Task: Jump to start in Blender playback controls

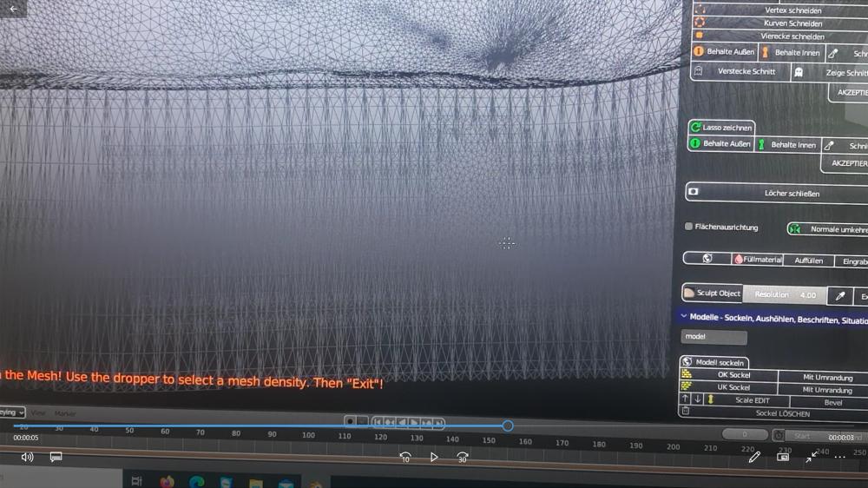Action: (378, 422)
